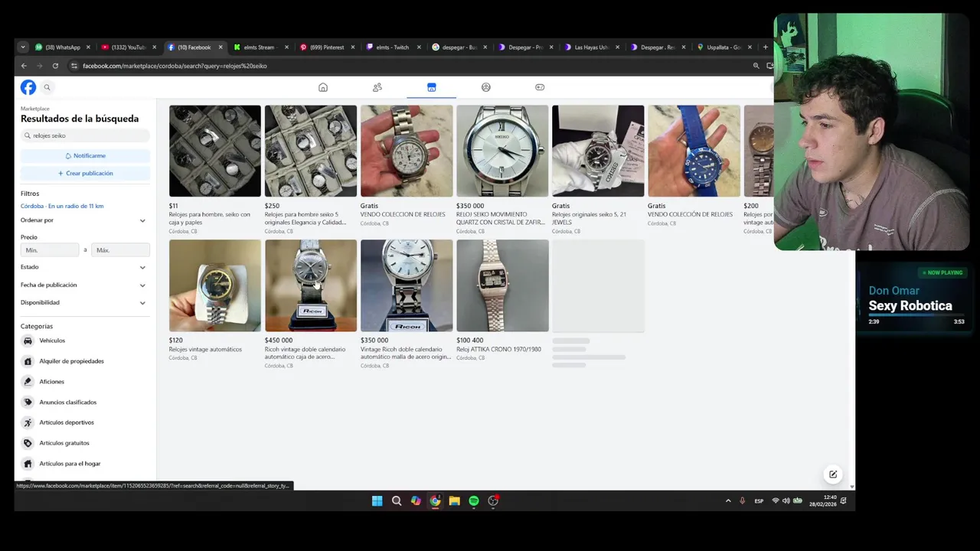Change location Córdoba radius 11 km
Viewport: 980px width, 551px height.
click(62, 206)
